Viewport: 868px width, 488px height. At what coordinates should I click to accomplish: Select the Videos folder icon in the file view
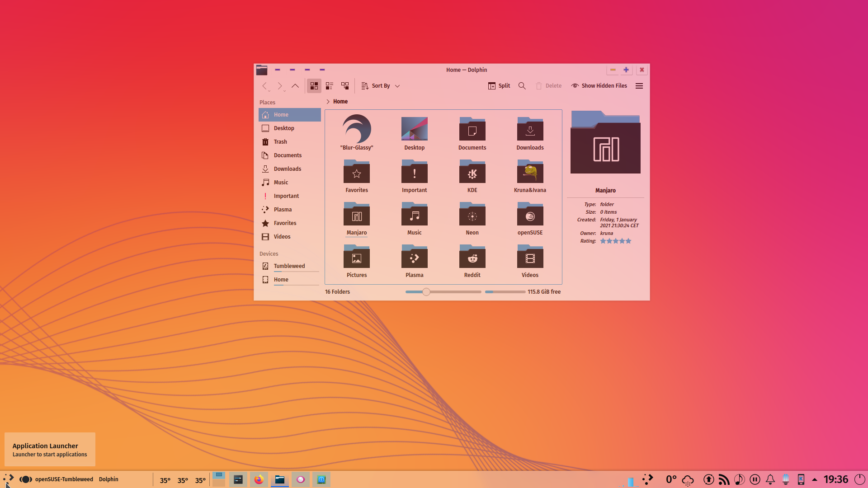click(530, 257)
